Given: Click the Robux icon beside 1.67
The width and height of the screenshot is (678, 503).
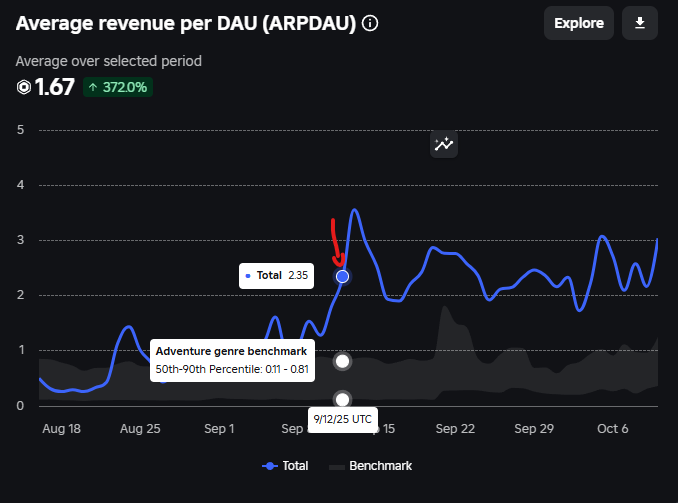Looking at the screenshot, I should [x=24, y=87].
